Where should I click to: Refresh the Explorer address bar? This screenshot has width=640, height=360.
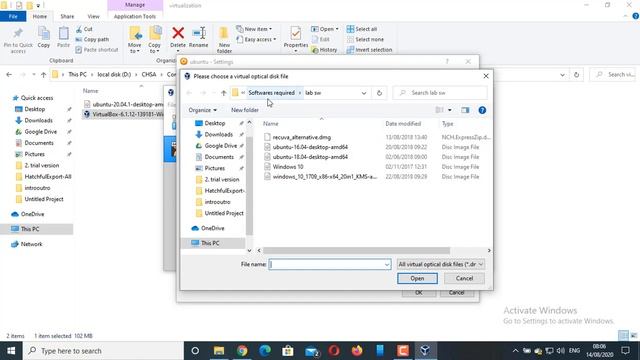point(576,75)
